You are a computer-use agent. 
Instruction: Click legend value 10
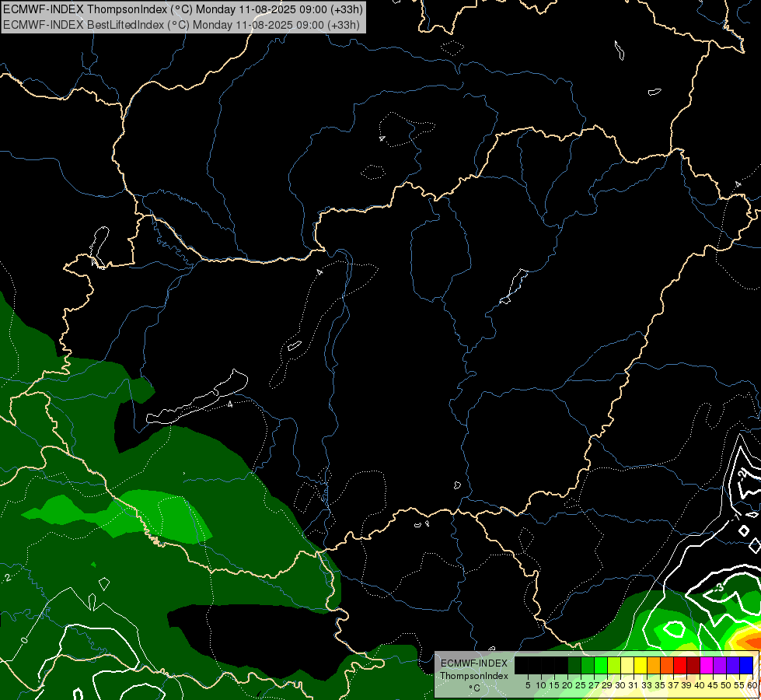(x=541, y=685)
